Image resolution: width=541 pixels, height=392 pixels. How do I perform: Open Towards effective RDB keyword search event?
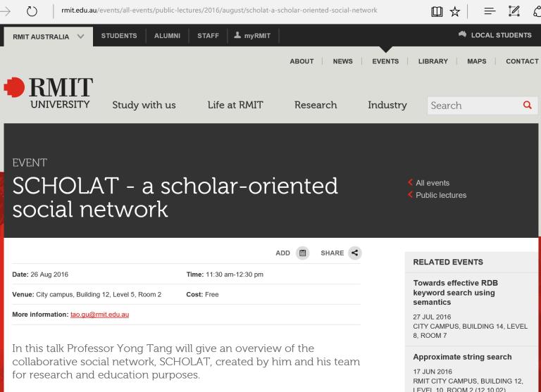tap(455, 292)
